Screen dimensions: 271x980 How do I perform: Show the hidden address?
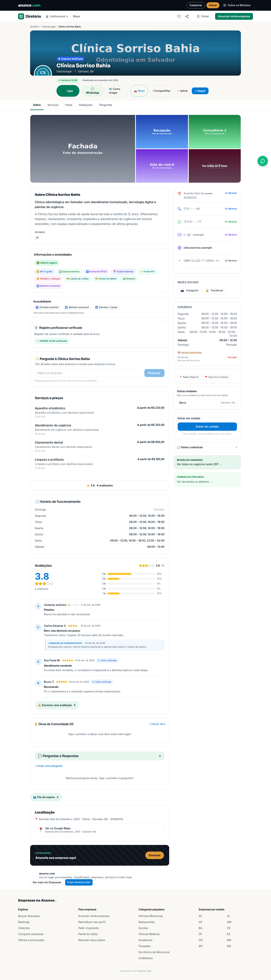(231, 193)
